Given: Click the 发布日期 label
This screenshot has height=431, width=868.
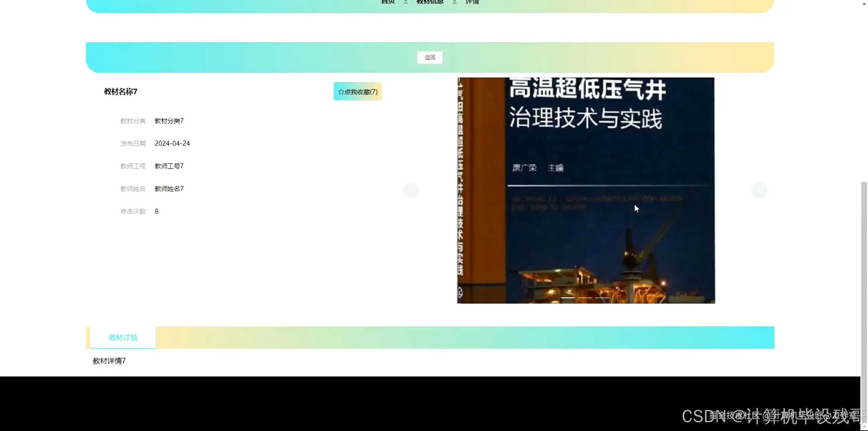Looking at the screenshot, I should (133, 144).
